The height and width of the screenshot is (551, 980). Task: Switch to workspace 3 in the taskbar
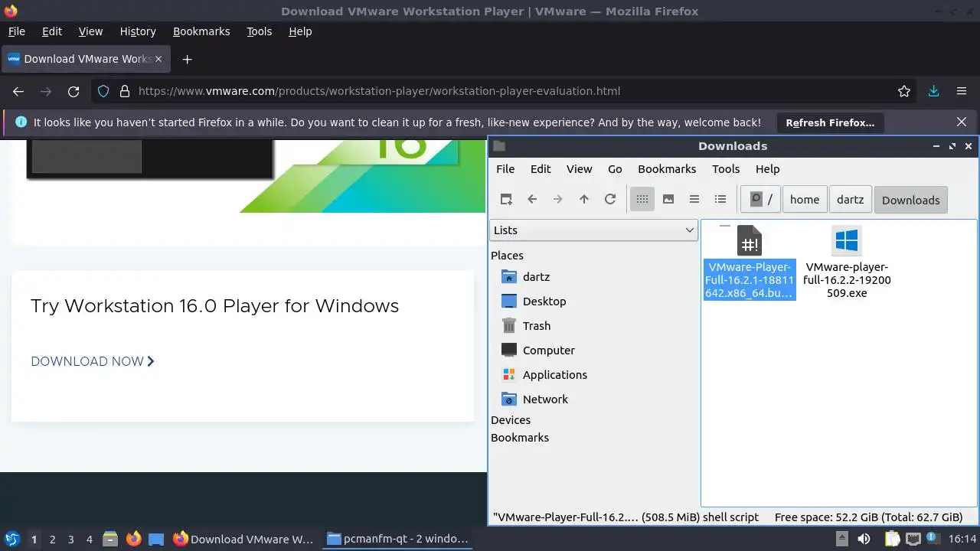[70, 539]
